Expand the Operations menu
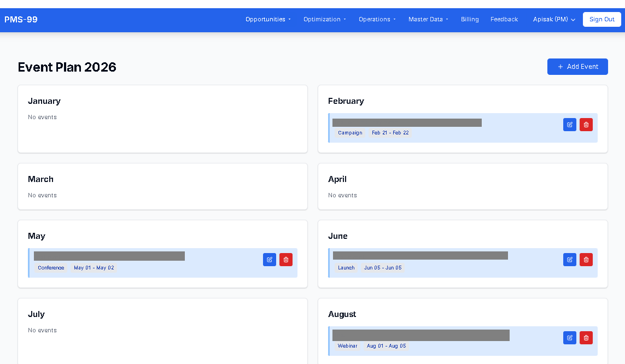 coord(377,19)
